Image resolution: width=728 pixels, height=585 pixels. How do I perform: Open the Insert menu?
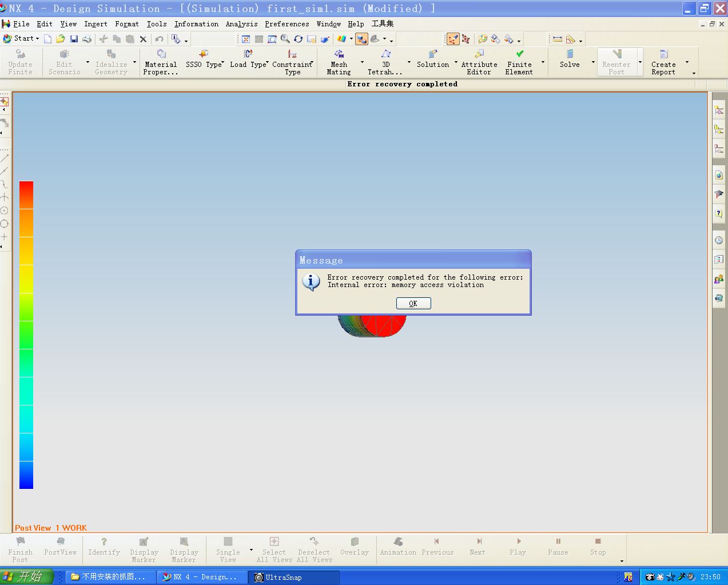point(96,24)
